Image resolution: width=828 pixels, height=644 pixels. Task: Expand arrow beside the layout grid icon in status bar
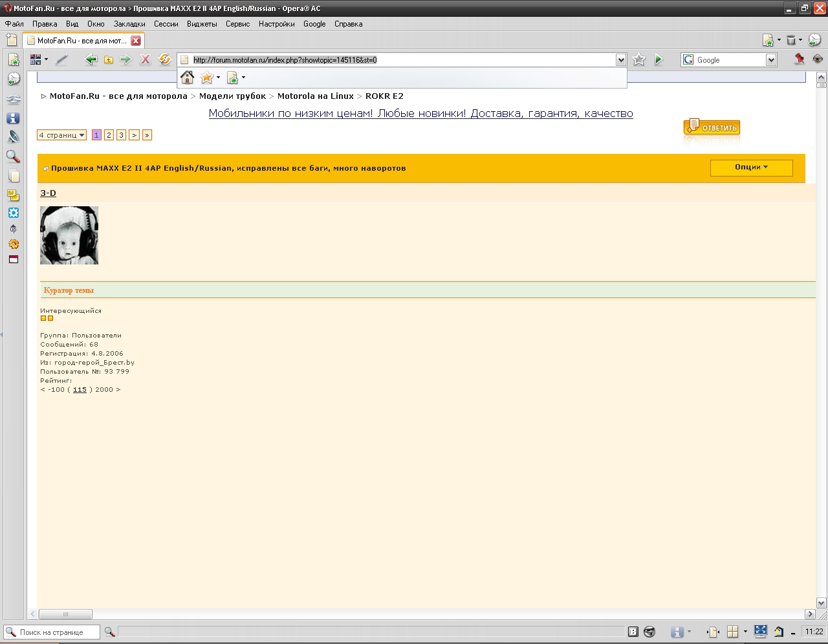pos(745,632)
